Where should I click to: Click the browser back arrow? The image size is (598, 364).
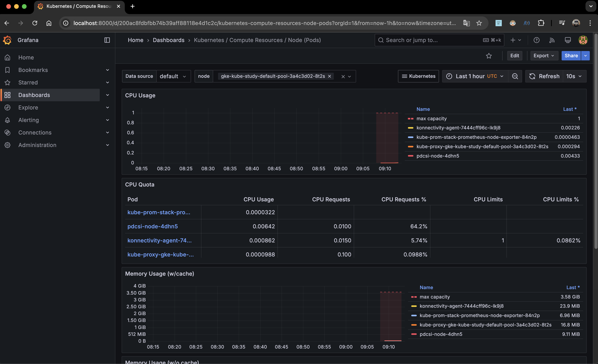click(7, 23)
